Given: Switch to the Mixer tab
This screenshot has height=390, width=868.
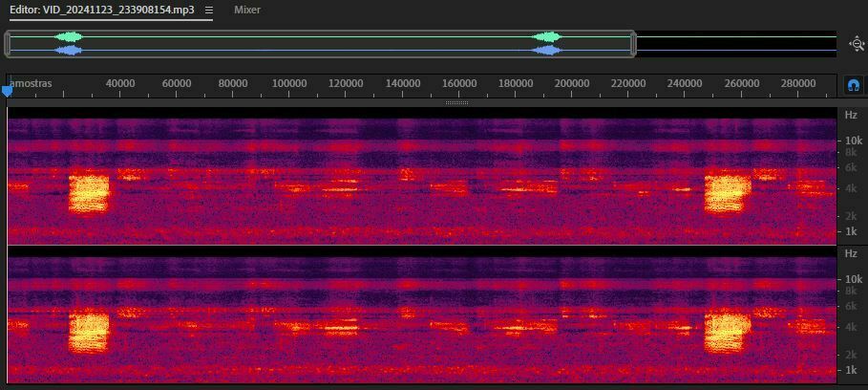Looking at the screenshot, I should coord(247,10).
